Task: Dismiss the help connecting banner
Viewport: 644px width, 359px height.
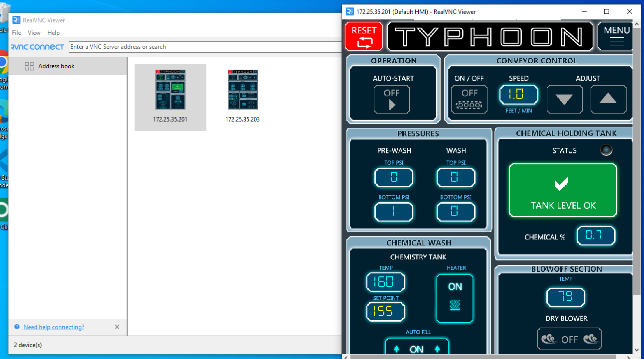Action: (x=117, y=327)
